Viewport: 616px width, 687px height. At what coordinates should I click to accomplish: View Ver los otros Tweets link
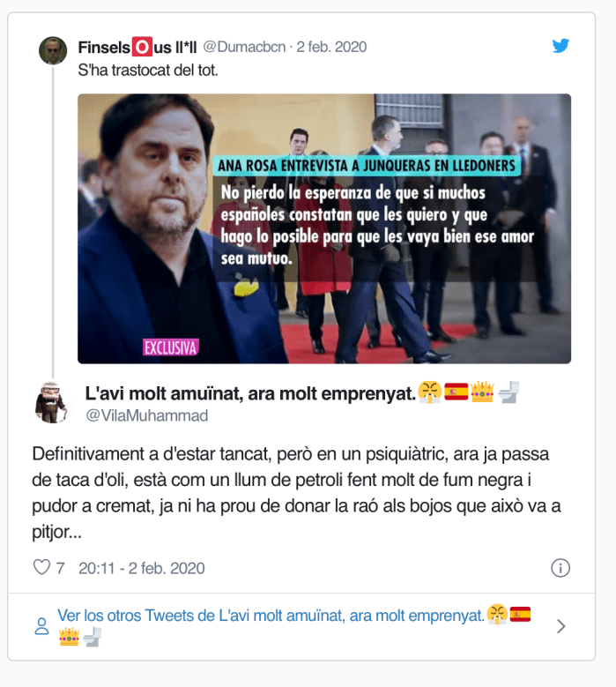pyautogui.click(x=293, y=625)
